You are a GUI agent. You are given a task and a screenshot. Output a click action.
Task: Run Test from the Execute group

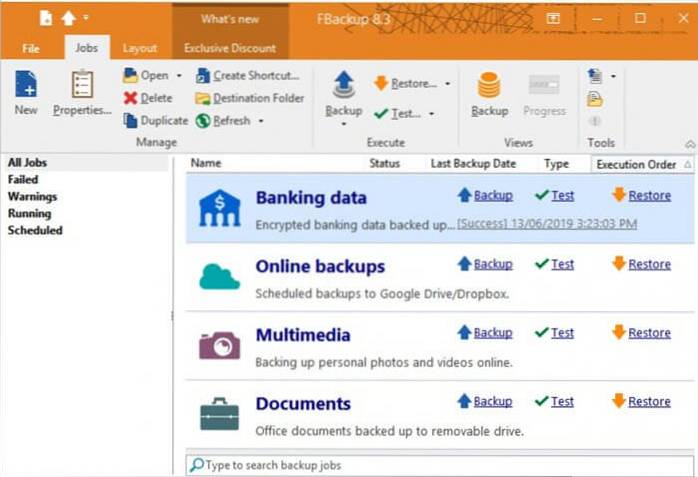[397, 114]
